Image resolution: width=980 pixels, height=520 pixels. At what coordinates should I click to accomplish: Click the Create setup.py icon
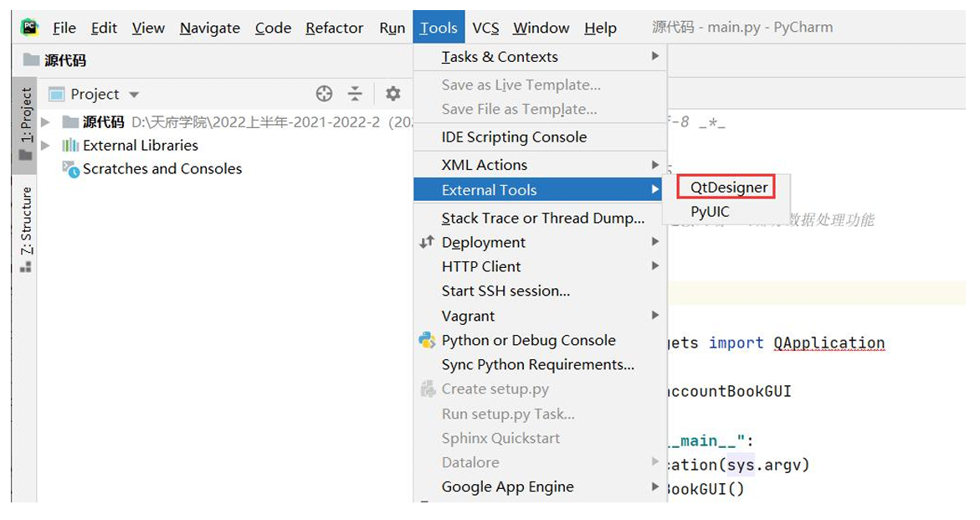pyautogui.click(x=428, y=389)
